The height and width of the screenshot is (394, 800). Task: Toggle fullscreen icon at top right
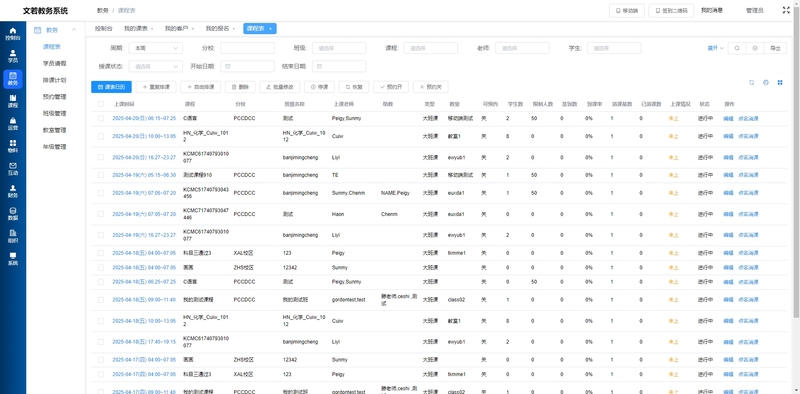786,10
